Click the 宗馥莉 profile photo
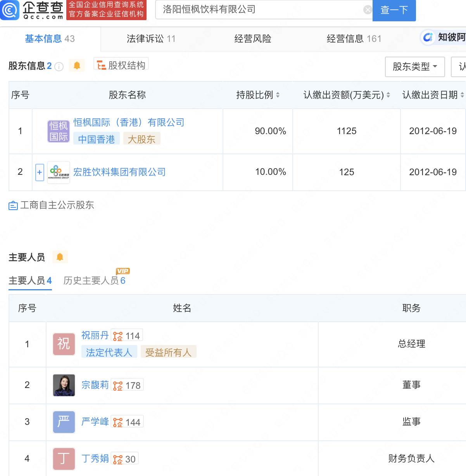Screen dimensions: 466x476 tap(64, 385)
